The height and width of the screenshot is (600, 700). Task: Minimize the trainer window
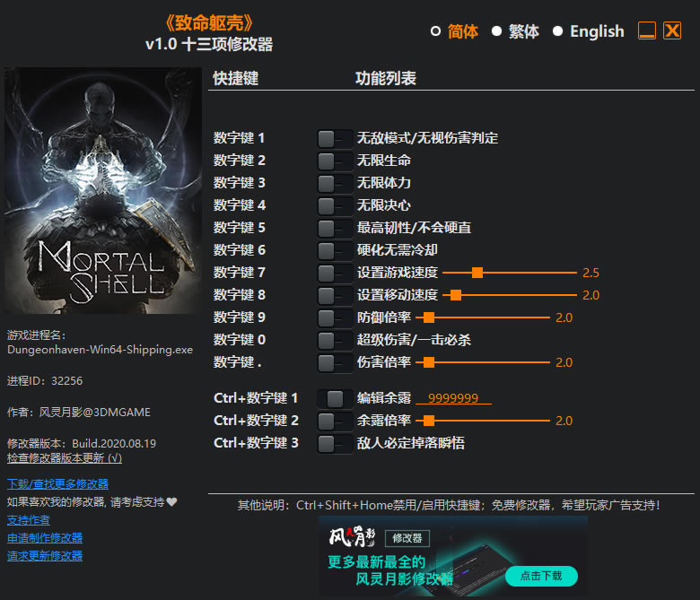(647, 30)
